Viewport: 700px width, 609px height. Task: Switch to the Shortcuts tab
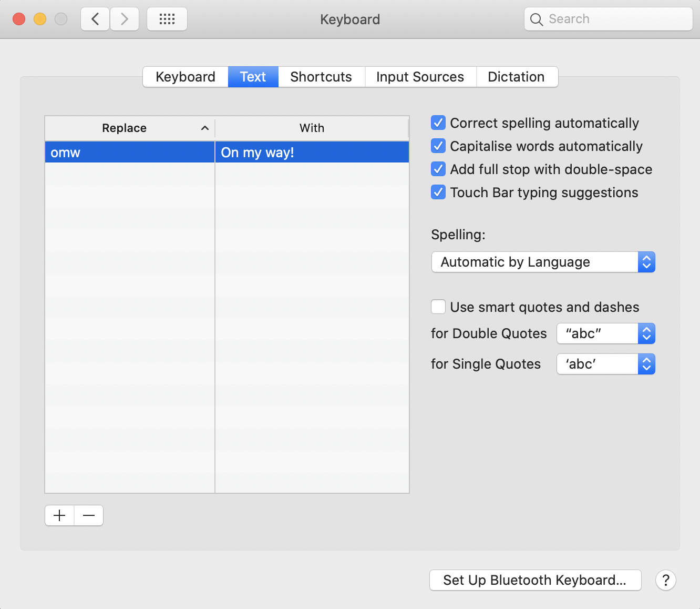coord(321,77)
